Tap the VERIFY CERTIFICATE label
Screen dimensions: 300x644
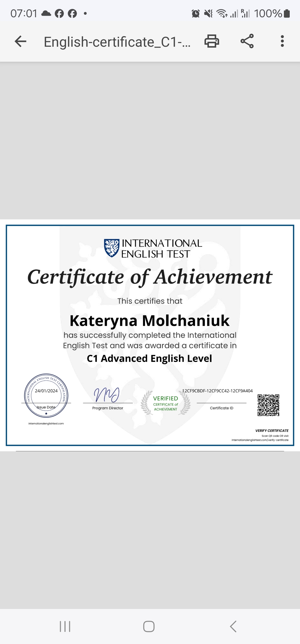click(x=272, y=430)
